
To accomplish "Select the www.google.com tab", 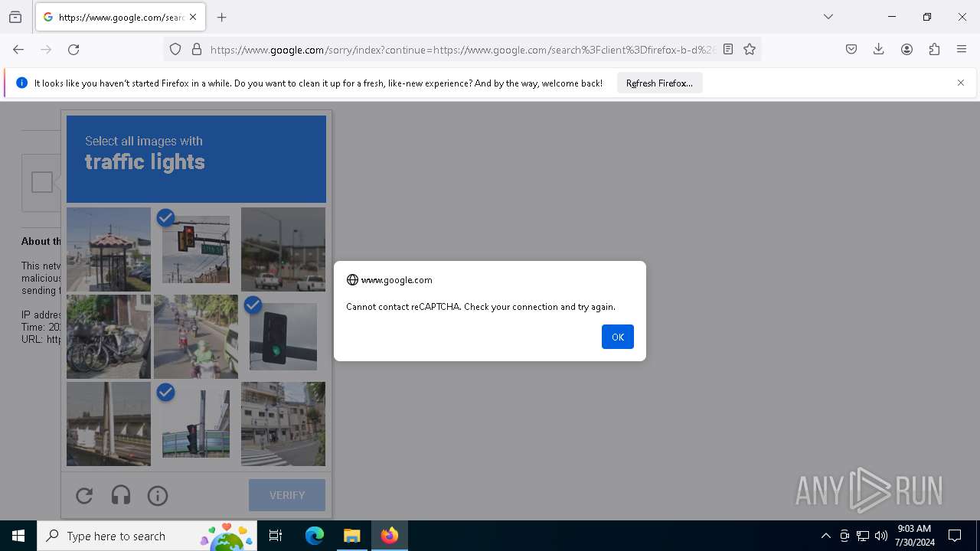I will pyautogui.click(x=120, y=17).
